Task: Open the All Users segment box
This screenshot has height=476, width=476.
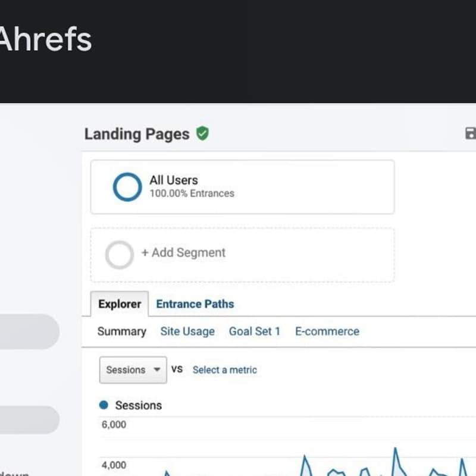Action: coord(243,187)
